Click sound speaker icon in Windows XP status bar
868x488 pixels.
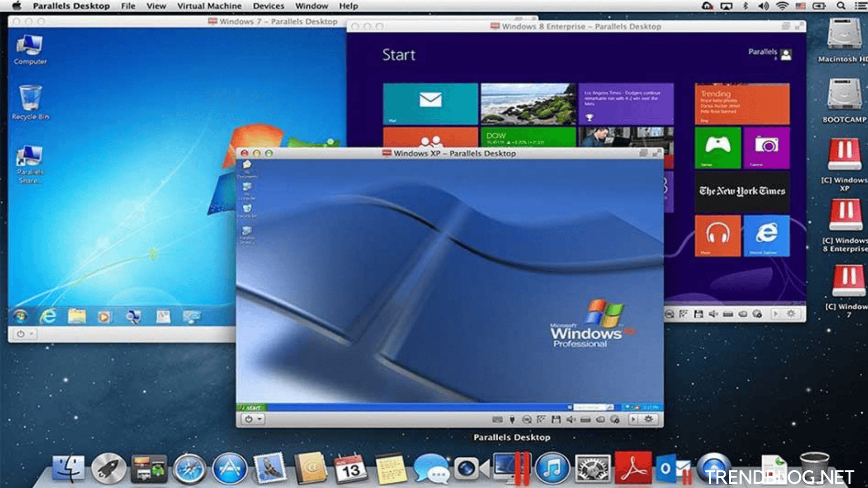pos(571,419)
